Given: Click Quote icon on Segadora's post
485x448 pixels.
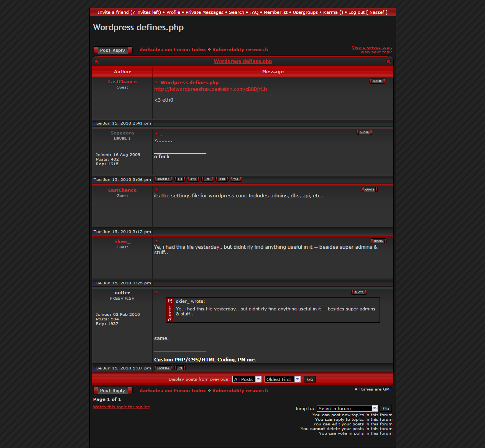Looking at the screenshot, I should [x=364, y=133].
